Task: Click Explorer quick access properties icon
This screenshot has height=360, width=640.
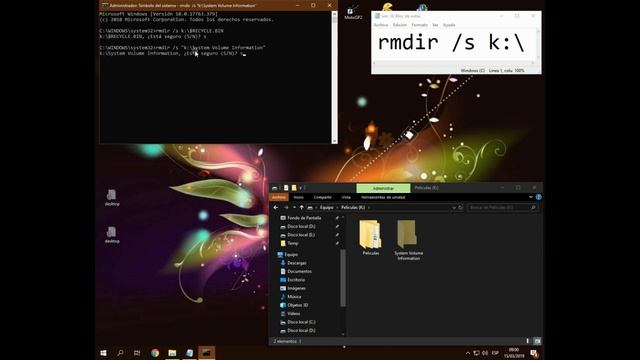Action: click(x=286, y=188)
